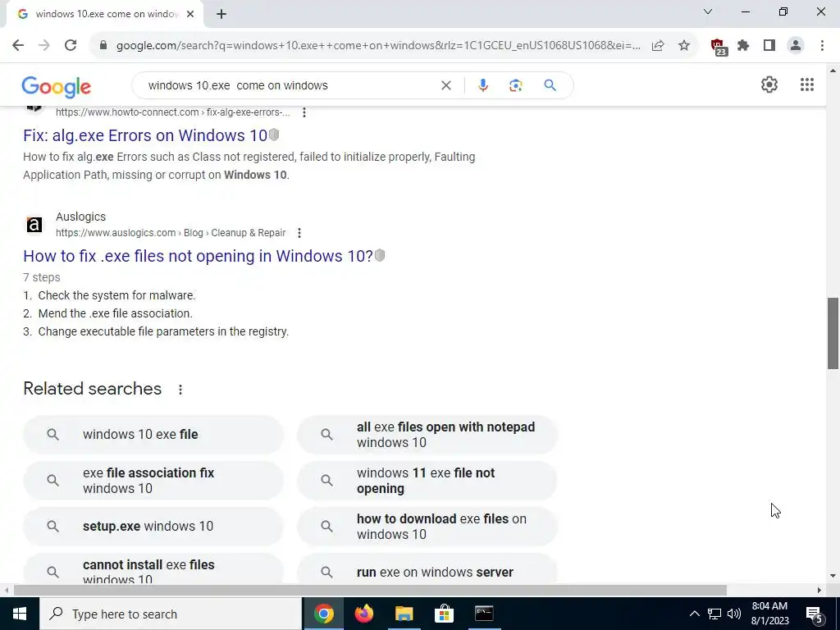Go back to the previous page
This screenshot has width=840, height=630.
(18, 45)
